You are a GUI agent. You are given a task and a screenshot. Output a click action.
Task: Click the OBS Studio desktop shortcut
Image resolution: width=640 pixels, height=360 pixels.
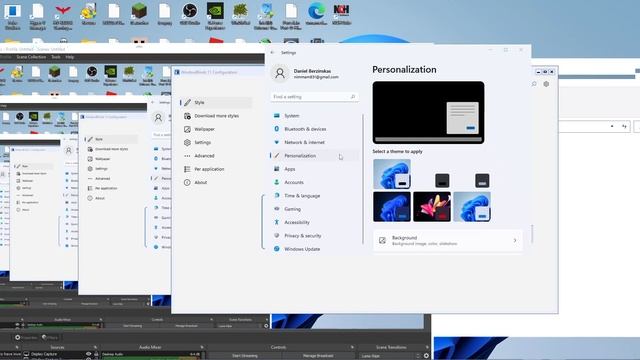pyautogui.click(x=190, y=15)
